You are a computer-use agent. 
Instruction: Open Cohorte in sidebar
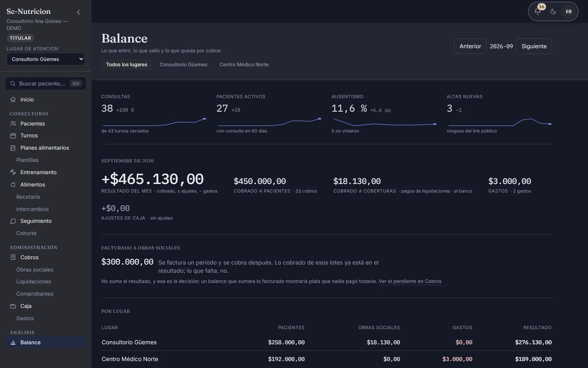26,233
